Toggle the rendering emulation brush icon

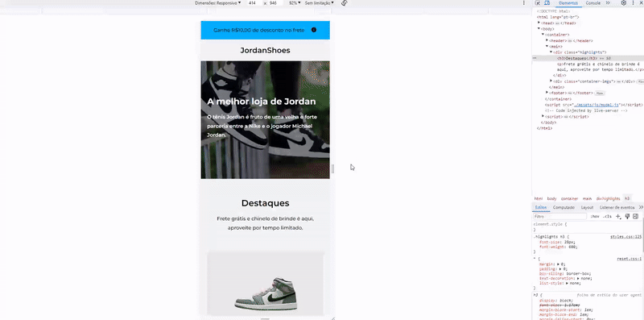point(627,216)
